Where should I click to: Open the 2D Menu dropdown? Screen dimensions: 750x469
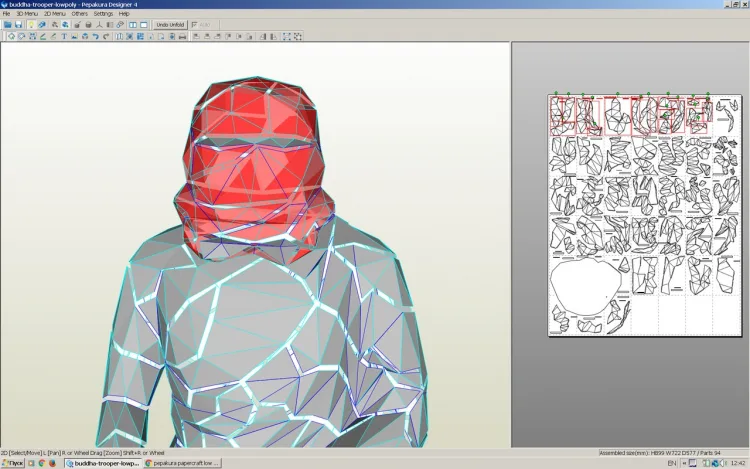coord(55,14)
